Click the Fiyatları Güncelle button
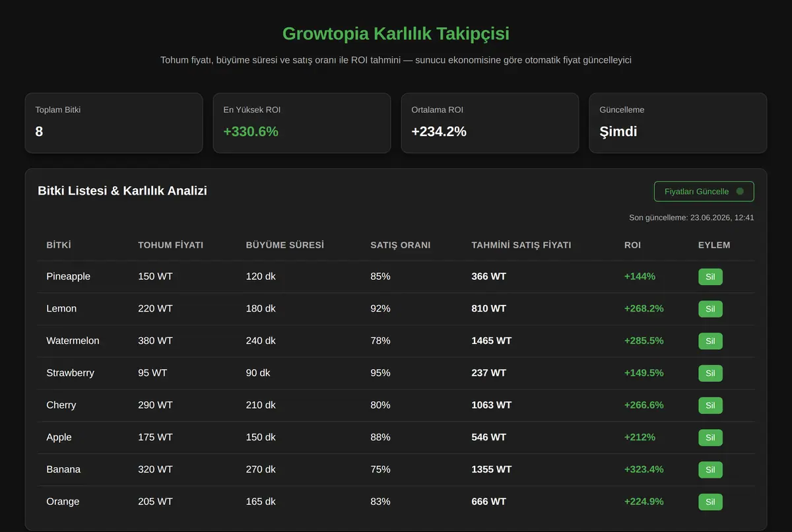792x532 pixels. (704, 191)
